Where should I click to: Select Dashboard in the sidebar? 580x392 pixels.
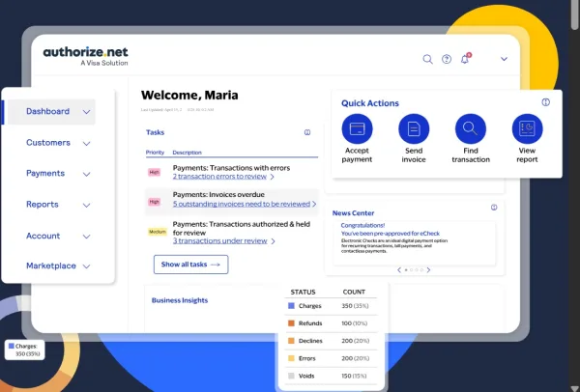(x=47, y=111)
